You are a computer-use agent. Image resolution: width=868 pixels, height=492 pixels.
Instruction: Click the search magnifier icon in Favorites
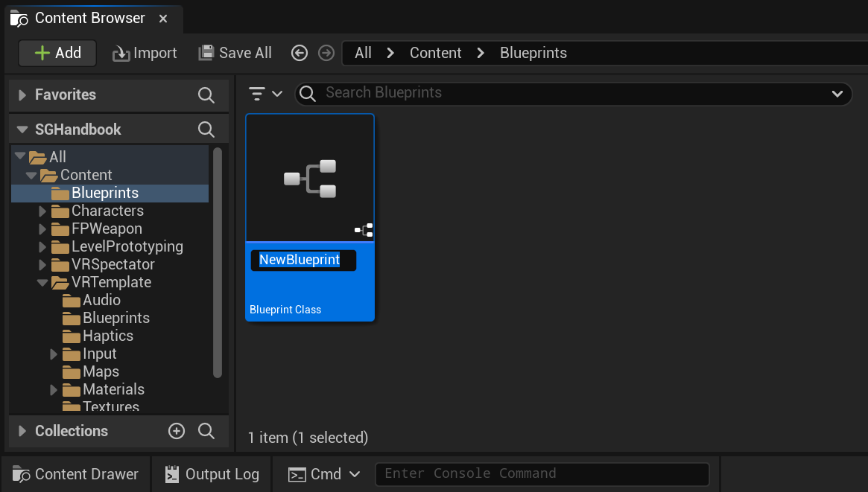[x=206, y=95]
